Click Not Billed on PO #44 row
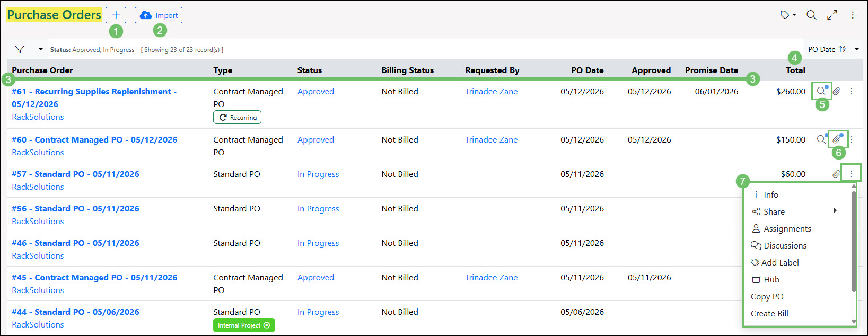This screenshot has width=868, height=336. pos(400,312)
